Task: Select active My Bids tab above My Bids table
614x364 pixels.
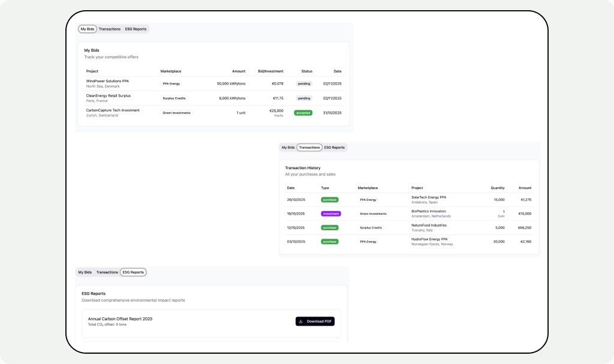Action: pos(88,29)
